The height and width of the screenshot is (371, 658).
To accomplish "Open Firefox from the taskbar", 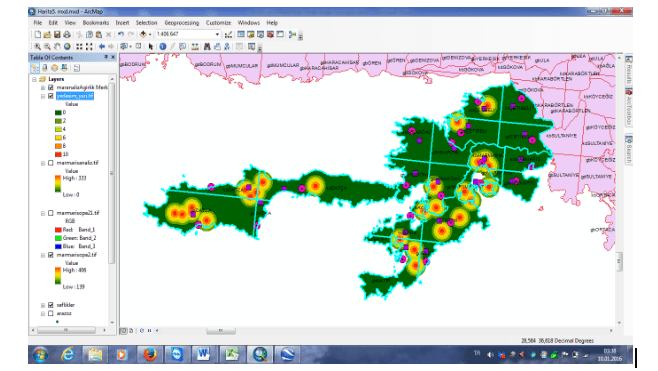I will (150, 355).
